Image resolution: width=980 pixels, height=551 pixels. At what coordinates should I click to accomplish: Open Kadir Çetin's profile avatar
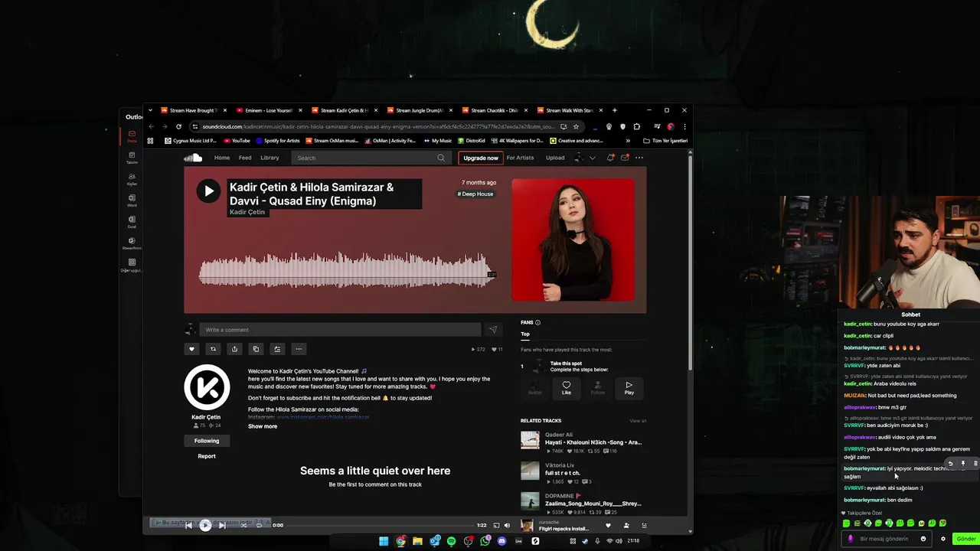pos(207,386)
